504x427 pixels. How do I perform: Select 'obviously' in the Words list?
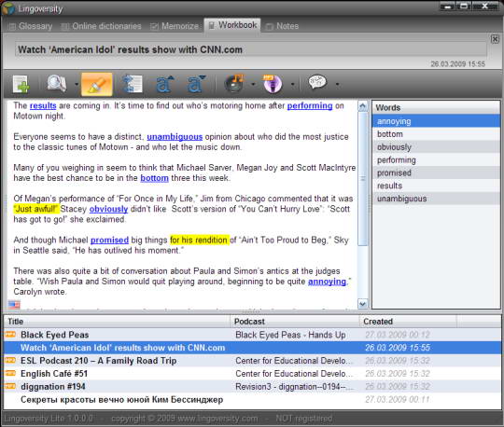click(x=436, y=146)
